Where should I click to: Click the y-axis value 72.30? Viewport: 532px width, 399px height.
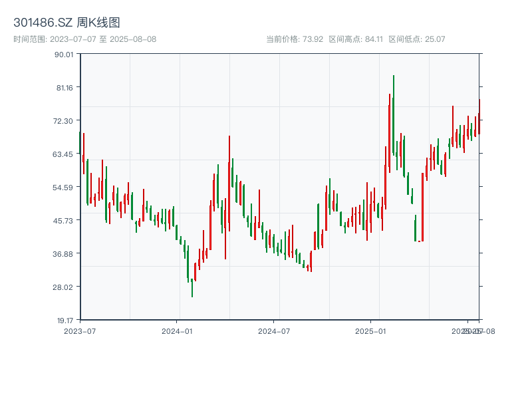coord(63,121)
